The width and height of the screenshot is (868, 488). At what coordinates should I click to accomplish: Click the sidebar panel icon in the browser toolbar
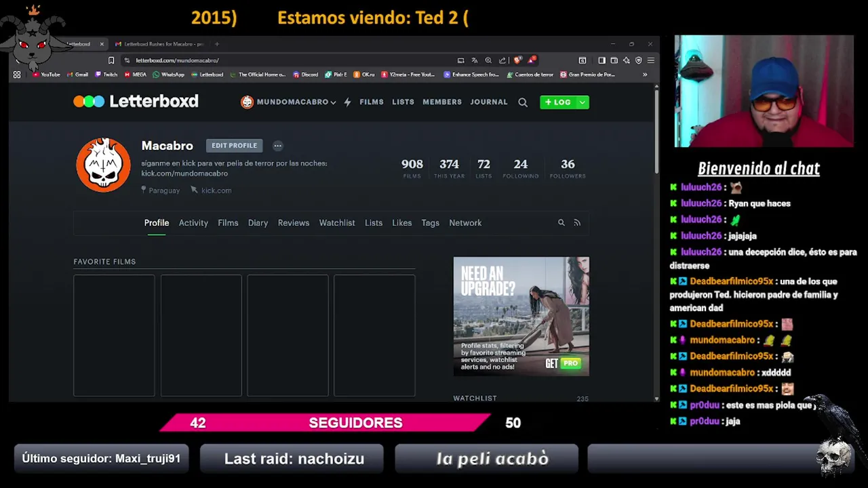click(x=601, y=60)
